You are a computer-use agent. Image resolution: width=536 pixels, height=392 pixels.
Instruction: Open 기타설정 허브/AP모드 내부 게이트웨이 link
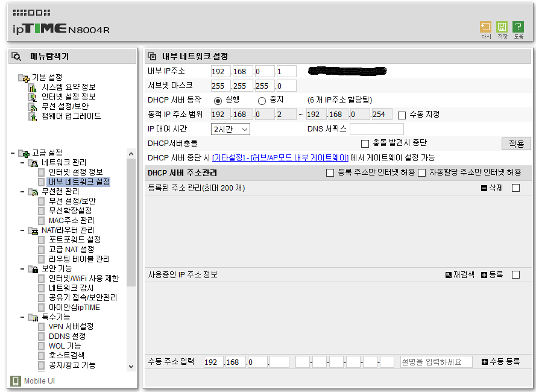[x=280, y=158]
